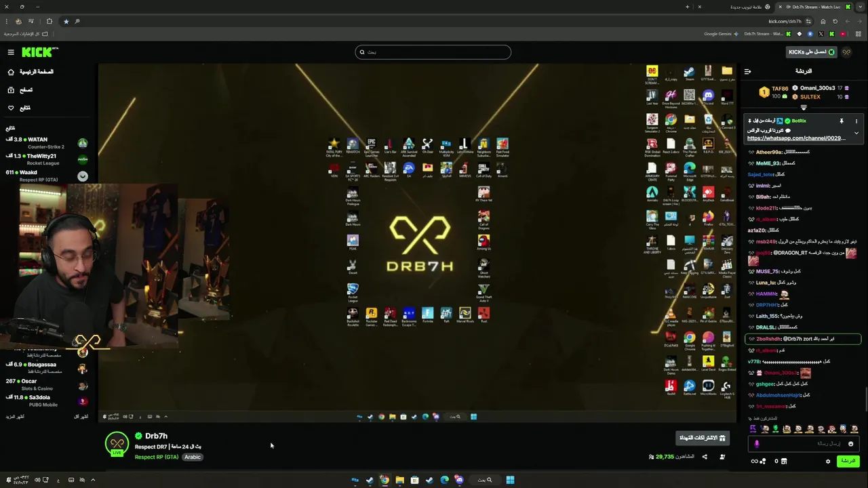Image resolution: width=868 pixels, height=488 pixels.
Task: Open chat settings gear icon
Action: pos(828,462)
